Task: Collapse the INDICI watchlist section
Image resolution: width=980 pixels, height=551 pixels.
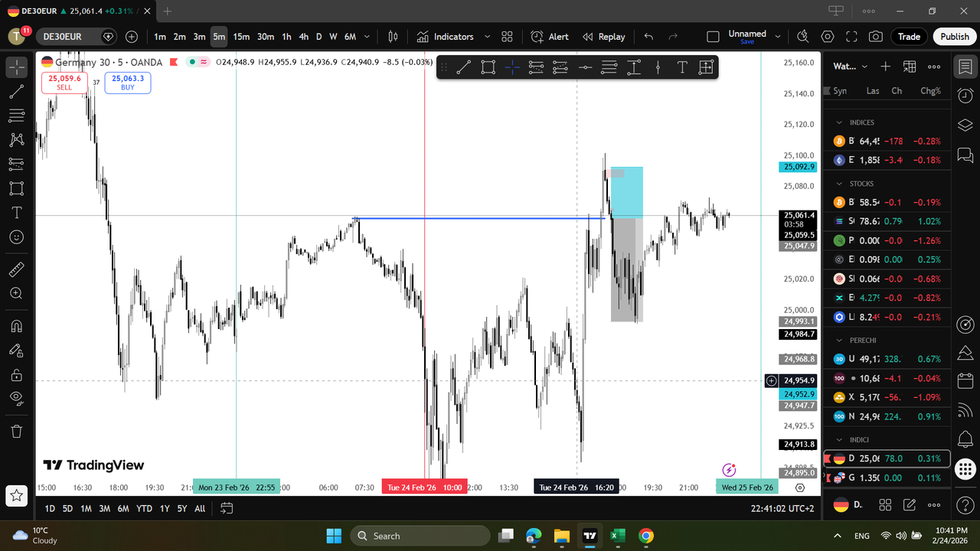Action: click(x=839, y=439)
